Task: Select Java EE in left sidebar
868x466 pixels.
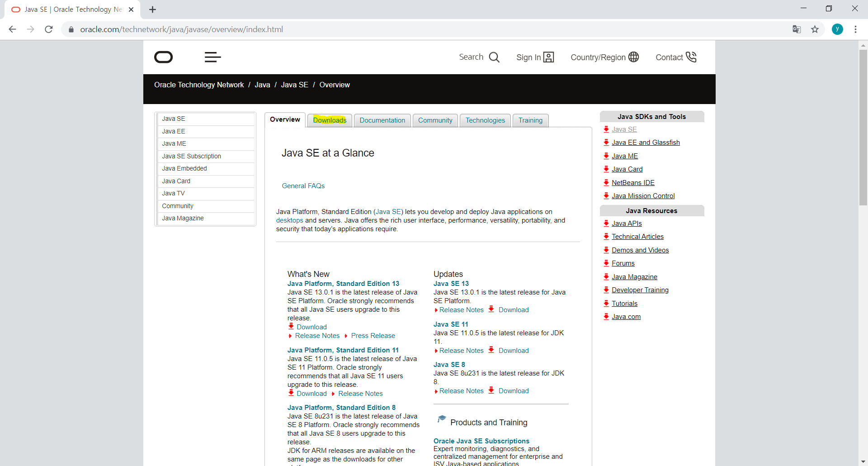Action: 206,131
